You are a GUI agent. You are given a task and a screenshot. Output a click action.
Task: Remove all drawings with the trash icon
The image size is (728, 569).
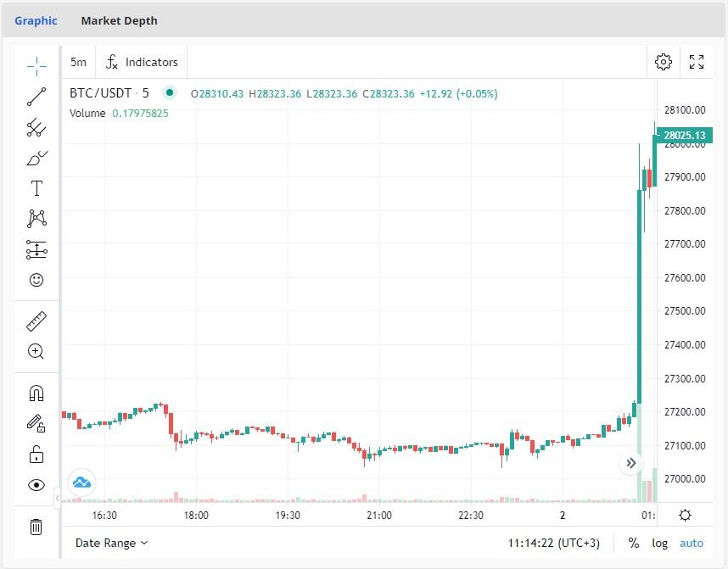point(36,527)
